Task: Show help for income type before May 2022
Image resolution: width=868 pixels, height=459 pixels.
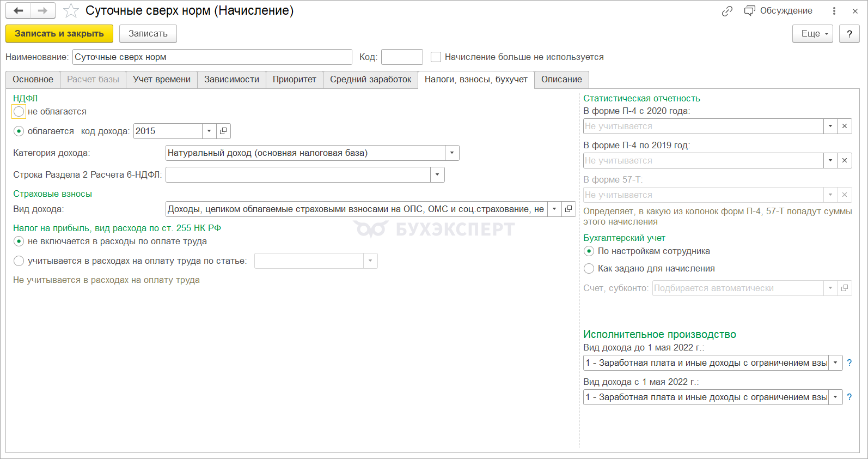Action: click(x=849, y=363)
